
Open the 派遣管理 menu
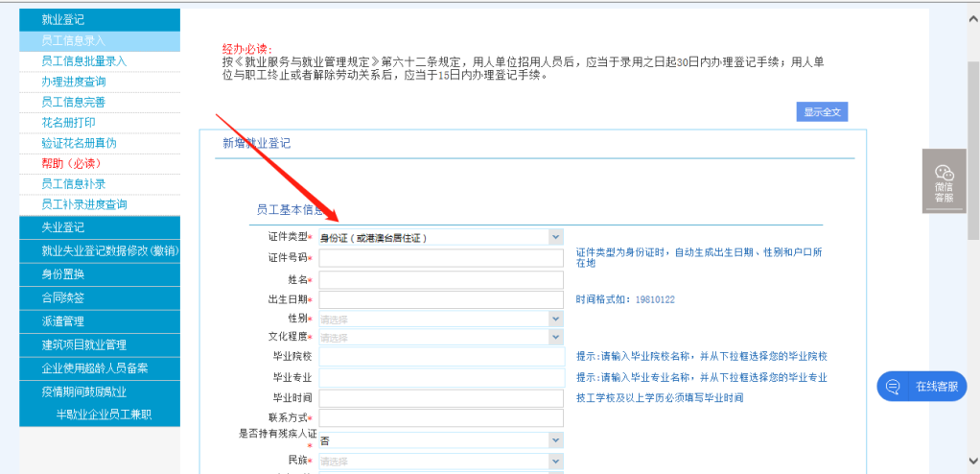click(100, 321)
